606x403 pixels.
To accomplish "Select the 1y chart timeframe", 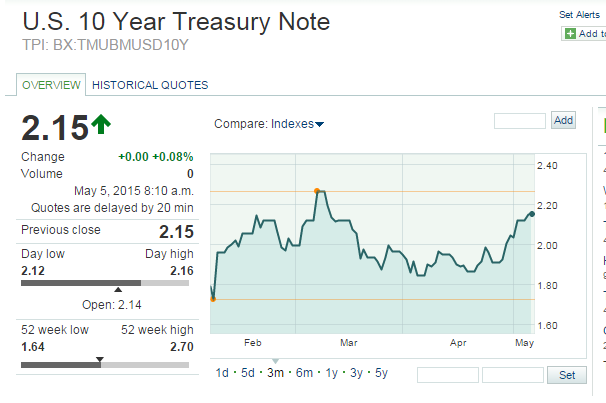I will [331, 373].
